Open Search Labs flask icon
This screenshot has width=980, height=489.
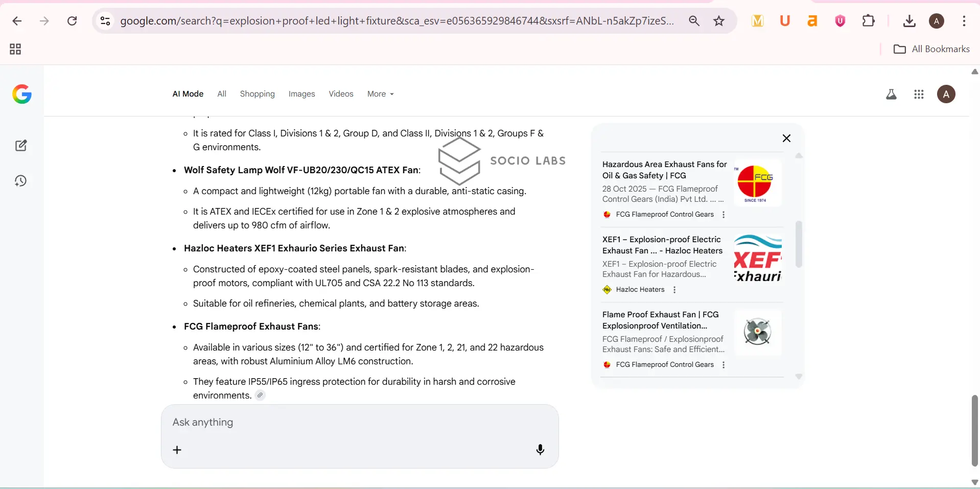891,95
